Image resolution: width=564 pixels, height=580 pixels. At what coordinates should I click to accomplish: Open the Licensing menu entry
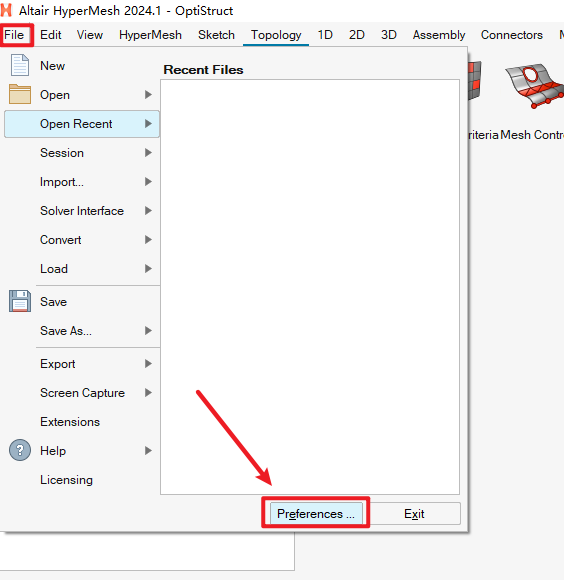(x=67, y=480)
